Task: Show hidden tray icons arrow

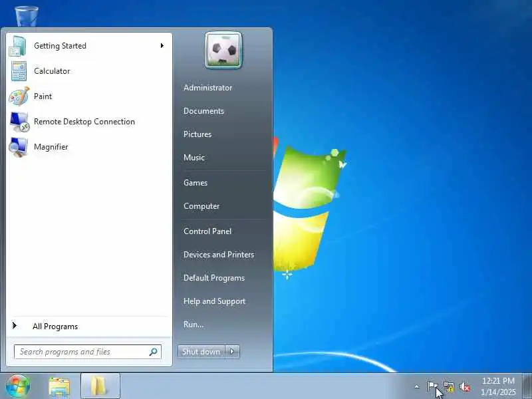Action: [x=417, y=386]
